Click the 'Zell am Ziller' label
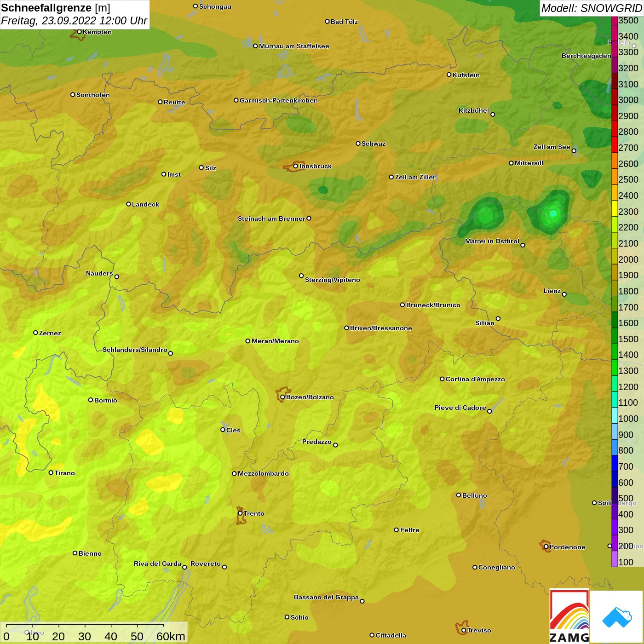This screenshot has width=644, height=644. 415,177
